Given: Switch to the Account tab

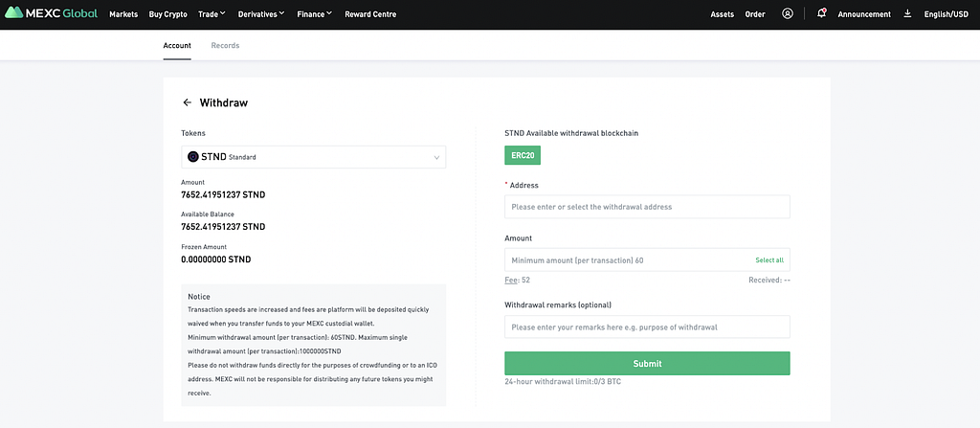Looking at the screenshot, I should pos(177,46).
